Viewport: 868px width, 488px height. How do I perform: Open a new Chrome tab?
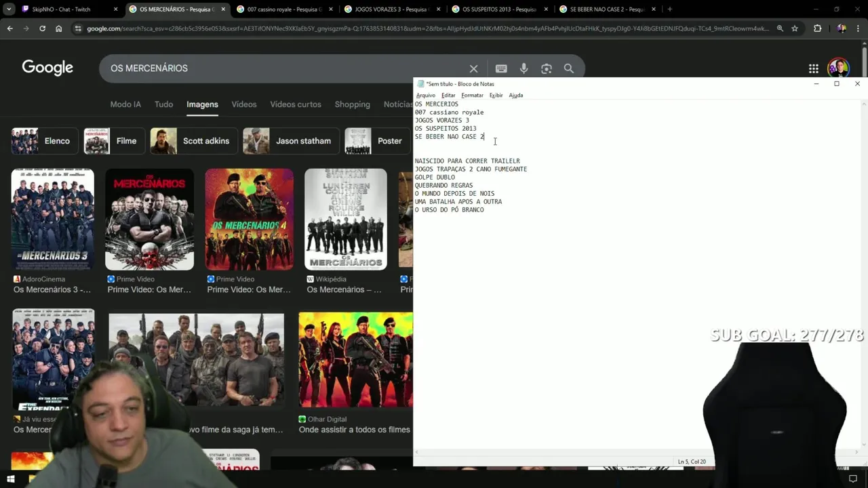(669, 9)
